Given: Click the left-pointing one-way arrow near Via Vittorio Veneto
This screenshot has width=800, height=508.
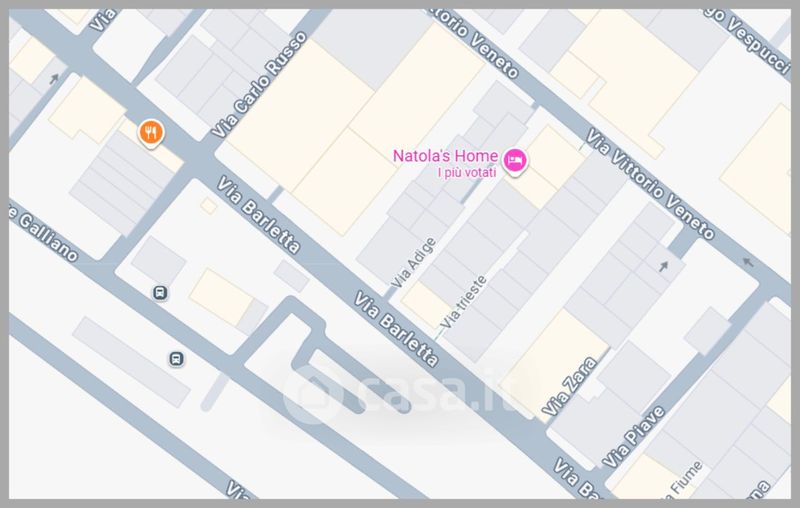Looking at the screenshot, I should tap(748, 262).
